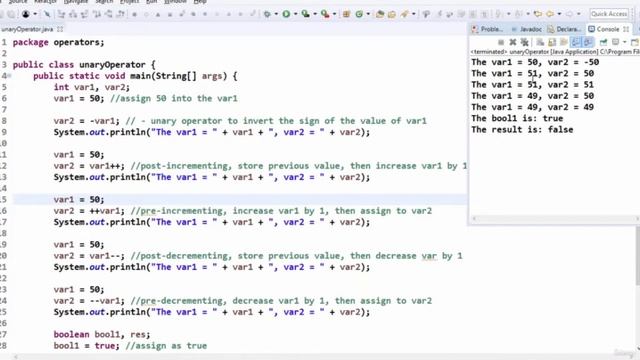Switch to the Declaration tab
640x360 pixels.
pyautogui.click(x=564, y=29)
